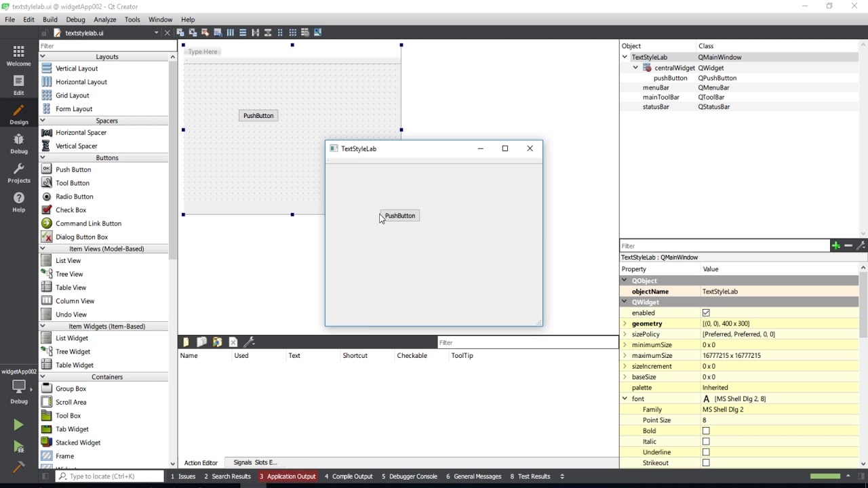Toggle the Italic font checkbox
This screenshot has height=488, width=868.
coord(706,441)
